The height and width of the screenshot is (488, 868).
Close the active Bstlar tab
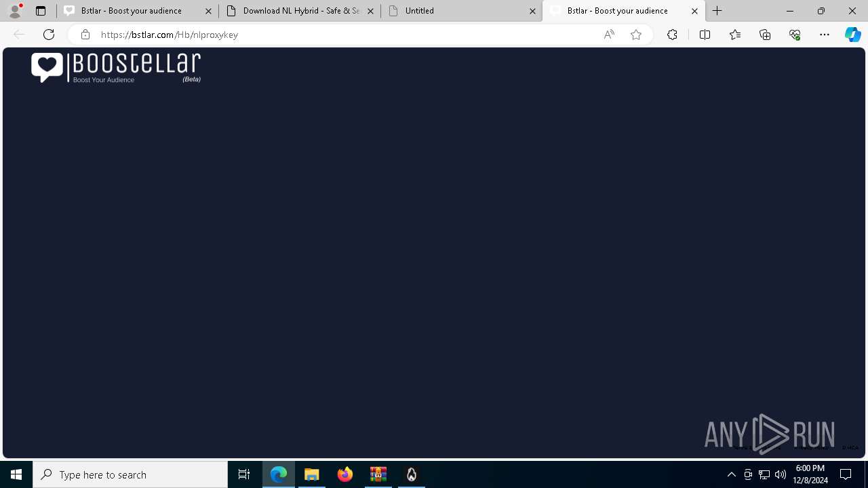[x=694, y=11]
